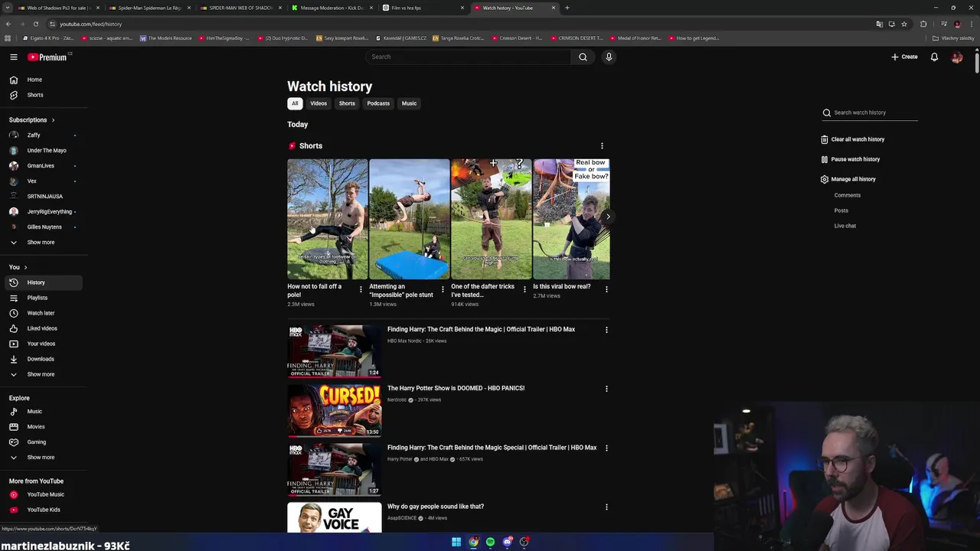The height and width of the screenshot is (551, 980).
Task: Open Finding Harry Official Trailer title link
Action: [x=481, y=329]
